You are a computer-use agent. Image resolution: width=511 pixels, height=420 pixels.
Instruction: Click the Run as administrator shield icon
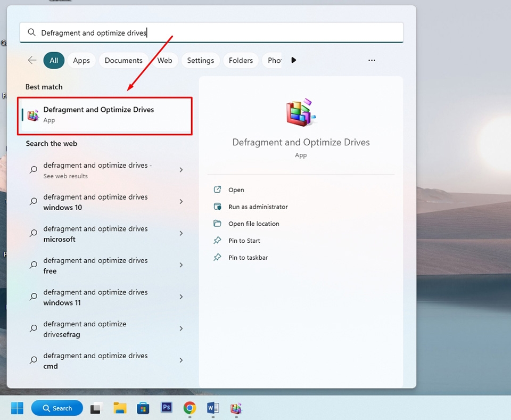pyautogui.click(x=218, y=207)
